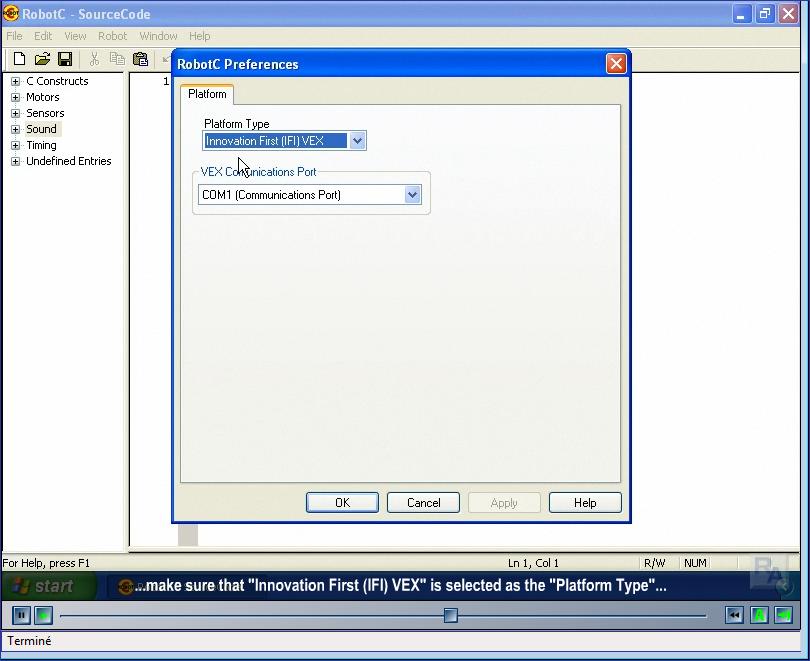This screenshot has height=661, width=810.
Task: Open the Window menu
Action: pyautogui.click(x=158, y=36)
